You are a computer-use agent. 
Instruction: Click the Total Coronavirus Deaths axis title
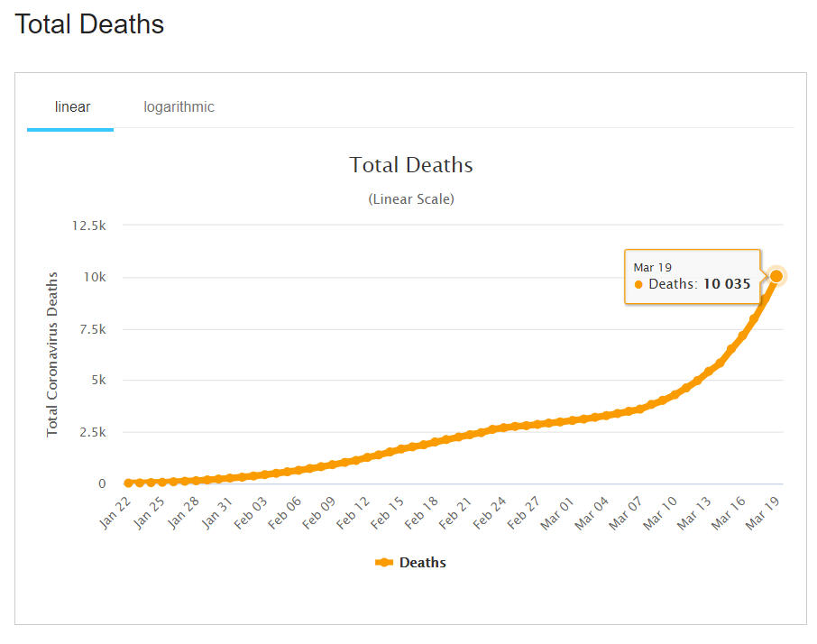click(52, 354)
